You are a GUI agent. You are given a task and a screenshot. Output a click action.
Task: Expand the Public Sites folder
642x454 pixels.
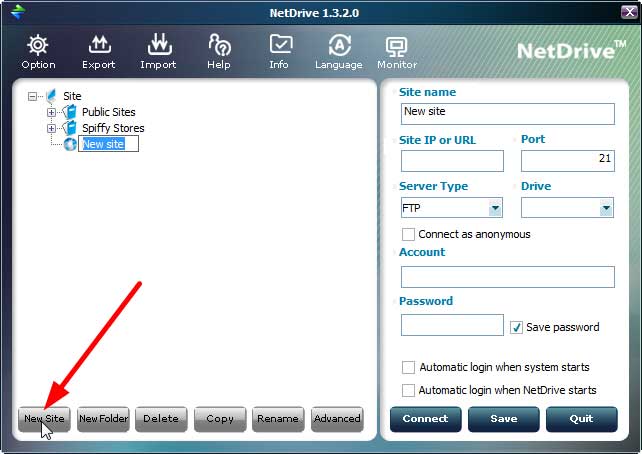[x=51, y=112]
